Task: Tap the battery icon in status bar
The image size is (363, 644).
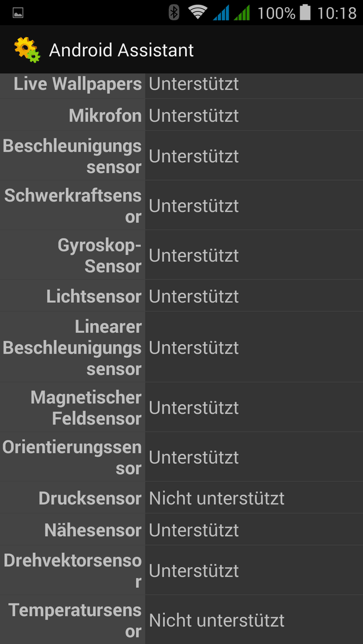Action: [x=305, y=13]
